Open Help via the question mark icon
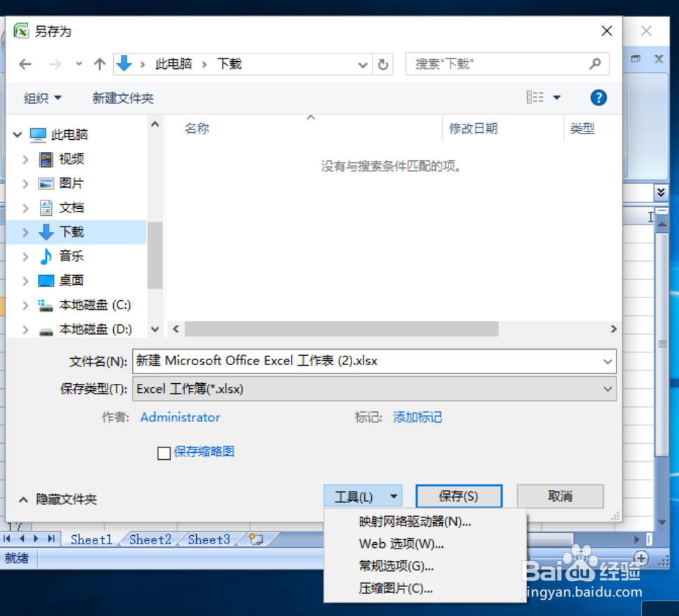This screenshot has height=616, width=679. point(598,98)
